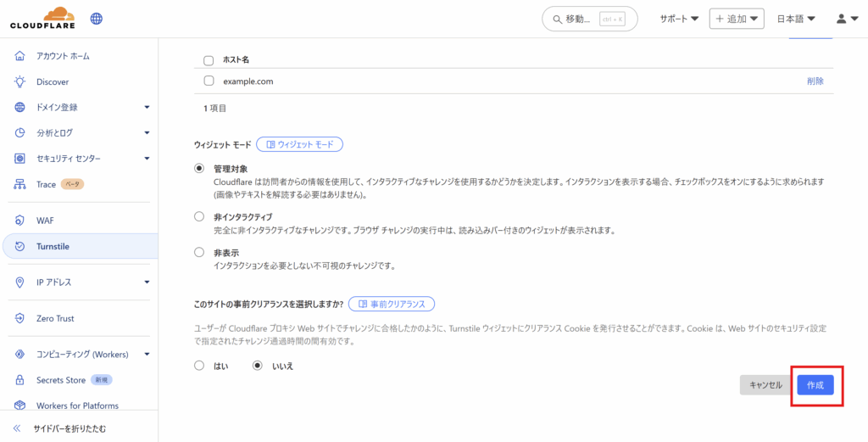Open the サポート dropdown
Viewport: 868px width, 442px height.
tap(679, 19)
